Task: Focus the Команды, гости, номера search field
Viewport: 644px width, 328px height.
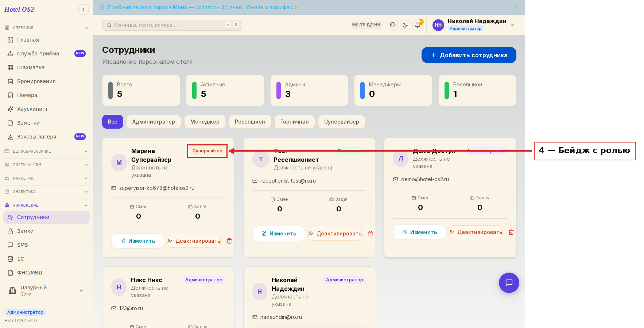Action: tap(172, 25)
